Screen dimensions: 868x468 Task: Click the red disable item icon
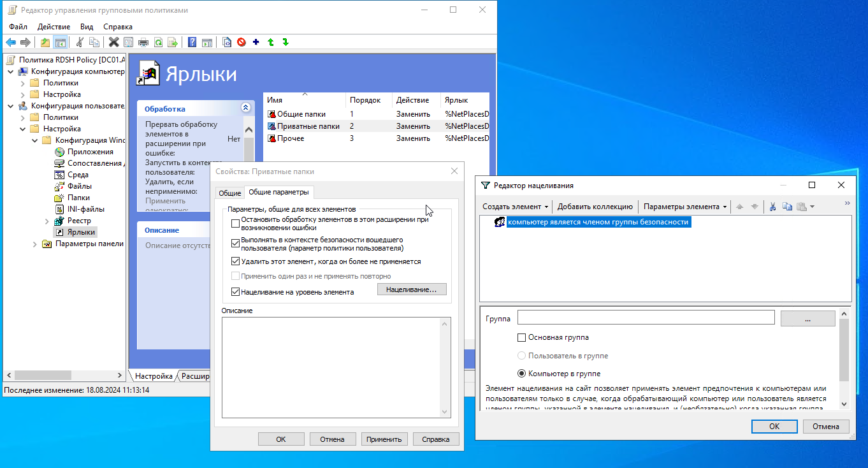[242, 42]
